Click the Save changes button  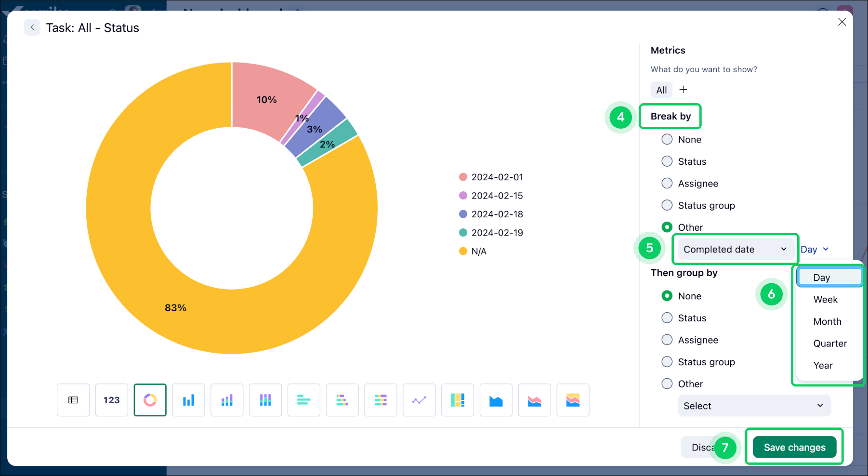(x=794, y=447)
